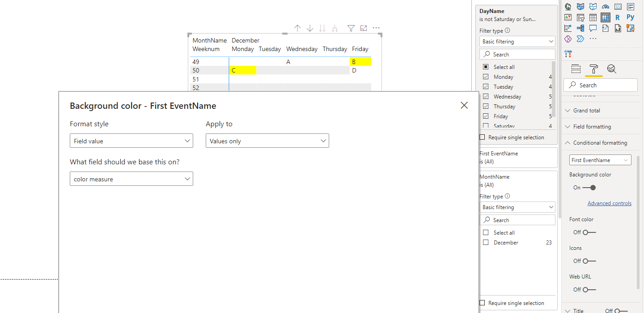This screenshot has height=313, width=644.
Task: Uncheck Thursday in DayName filter
Action: [x=486, y=106]
